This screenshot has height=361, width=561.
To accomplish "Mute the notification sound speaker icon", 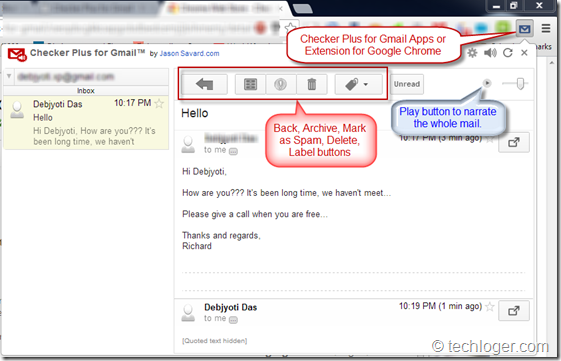I will [x=490, y=53].
